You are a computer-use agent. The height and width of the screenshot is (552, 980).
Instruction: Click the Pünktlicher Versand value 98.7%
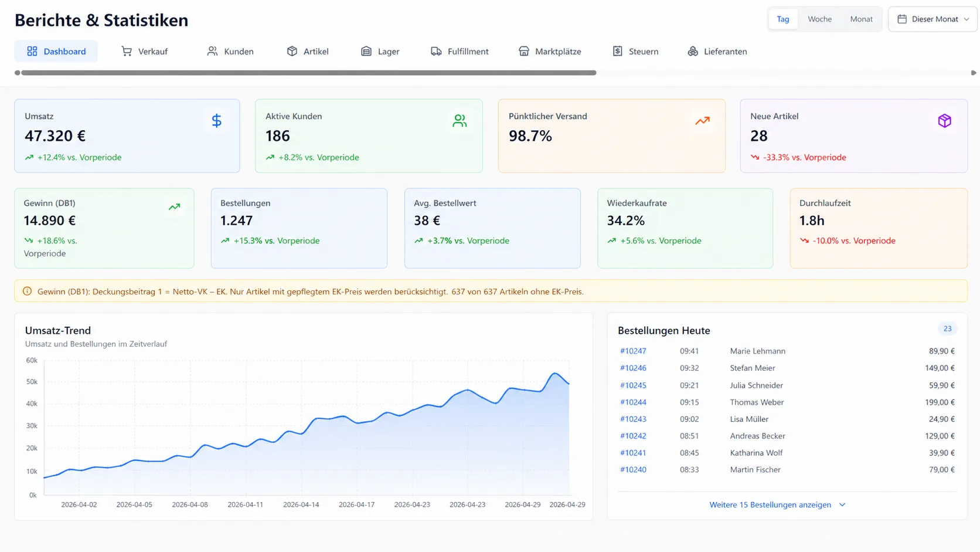coord(530,136)
